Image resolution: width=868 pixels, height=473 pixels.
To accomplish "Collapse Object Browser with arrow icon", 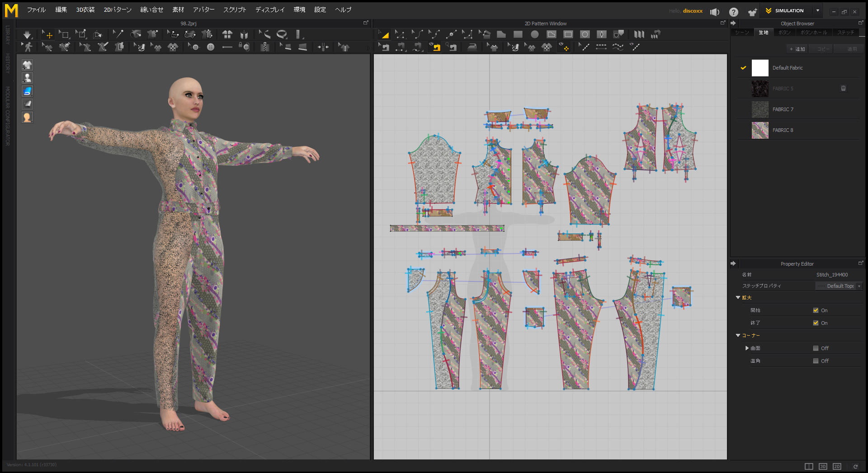I will (x=733, y=23).
